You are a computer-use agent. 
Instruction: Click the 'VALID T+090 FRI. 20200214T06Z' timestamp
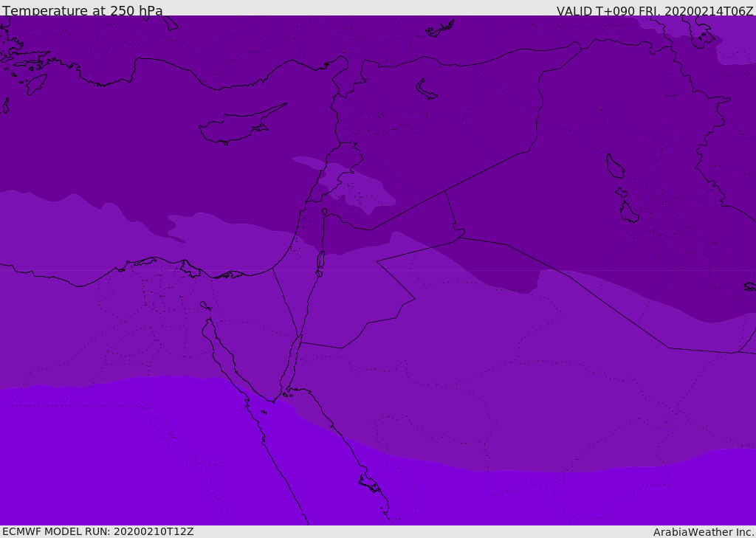655,11
